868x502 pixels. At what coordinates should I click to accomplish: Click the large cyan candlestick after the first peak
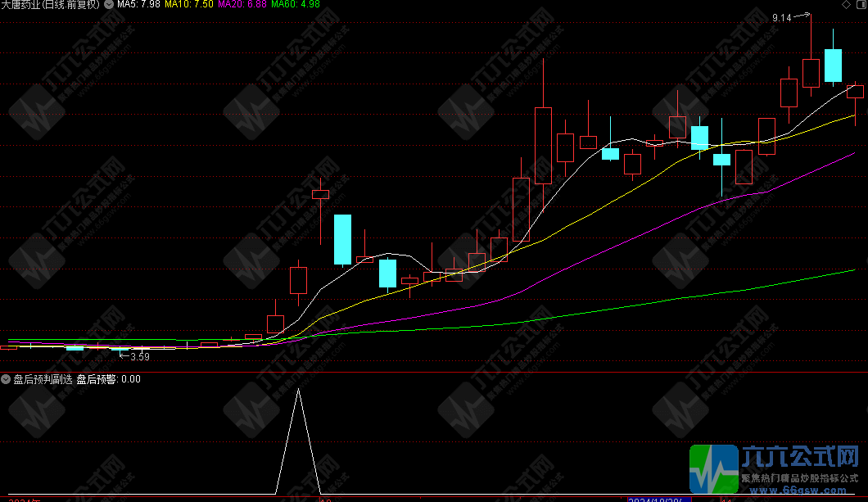click(342, 240)
